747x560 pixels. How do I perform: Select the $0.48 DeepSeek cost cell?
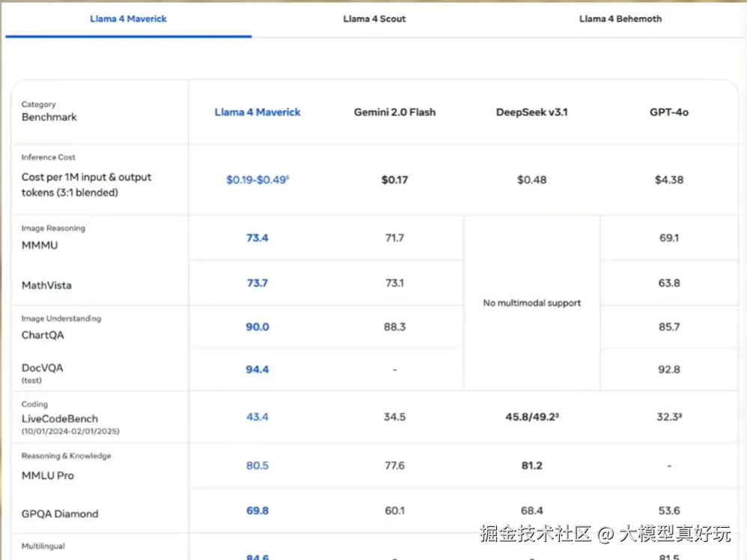click(x=531, y=180)
